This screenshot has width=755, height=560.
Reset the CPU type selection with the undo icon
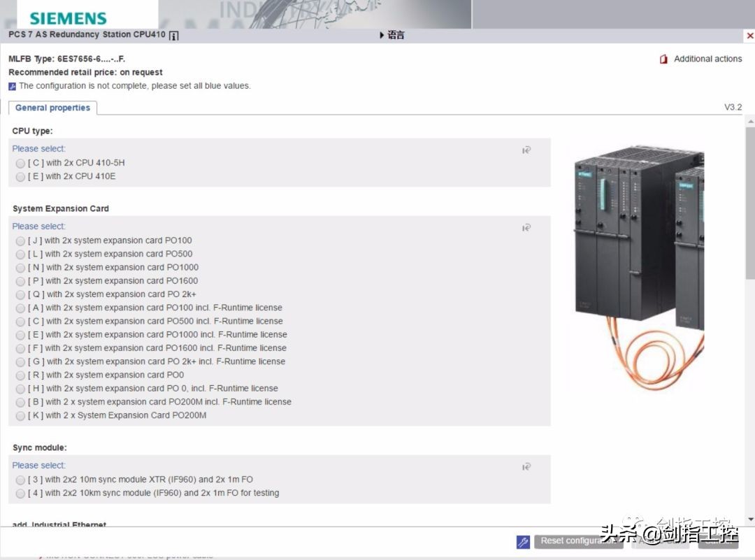pos(526,150)
